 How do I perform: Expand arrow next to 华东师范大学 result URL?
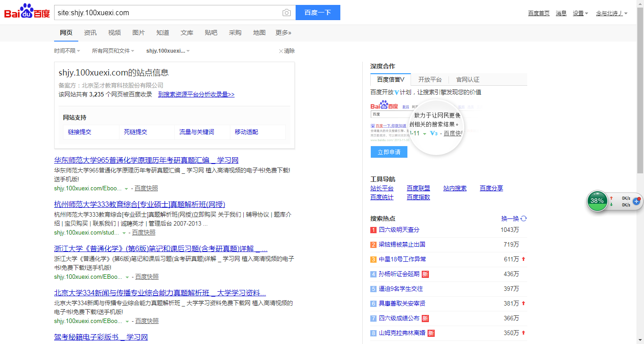tap(127, 189)
